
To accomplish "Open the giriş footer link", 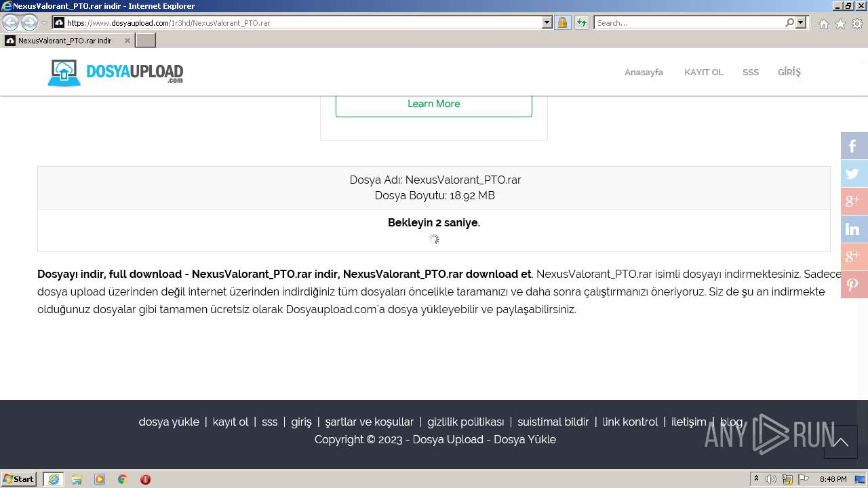I will click(301, 422).
